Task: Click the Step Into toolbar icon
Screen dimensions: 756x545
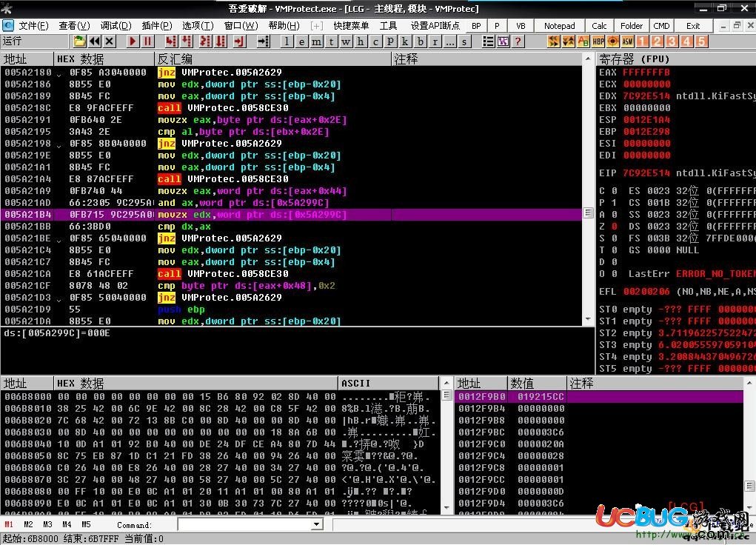Action: pos(171,41)
